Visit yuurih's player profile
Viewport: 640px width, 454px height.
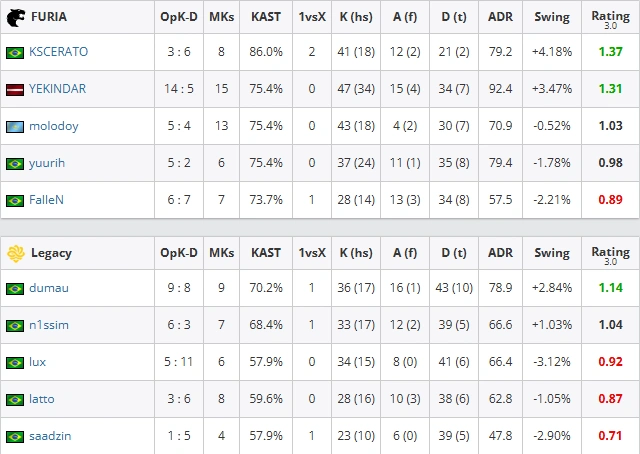tap(47, 163)
